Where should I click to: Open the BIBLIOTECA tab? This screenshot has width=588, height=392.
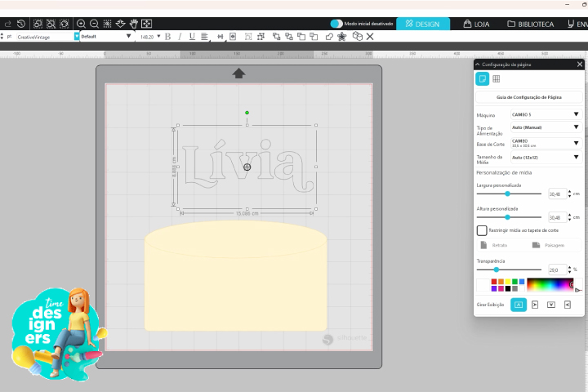pyautogui.click(x=529, y=24)
